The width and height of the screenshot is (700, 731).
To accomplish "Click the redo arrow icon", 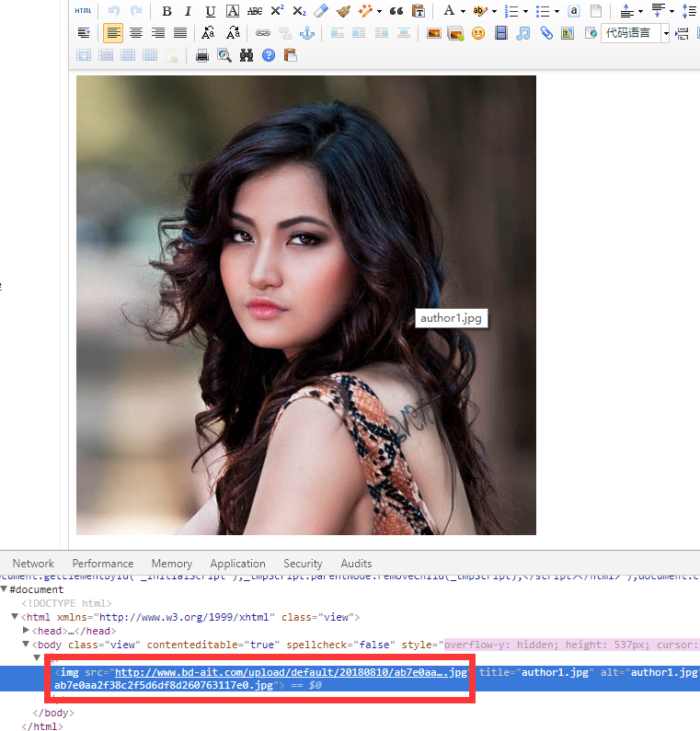I will (136, 11).
